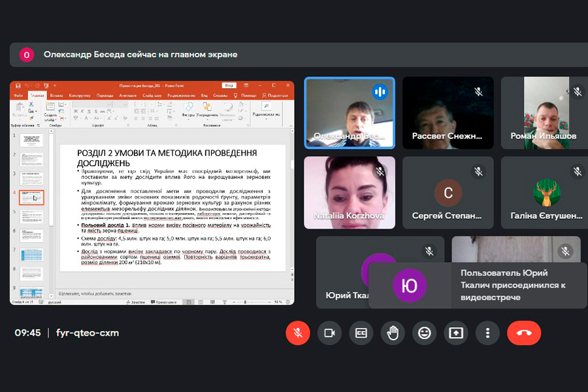Screen dimensions: 588x392
Task: Click the Present now screen share icon
Action: click(x=456, y=333)
